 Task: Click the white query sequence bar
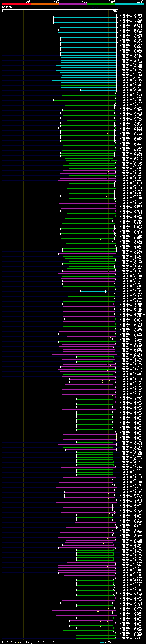(60, 9)
